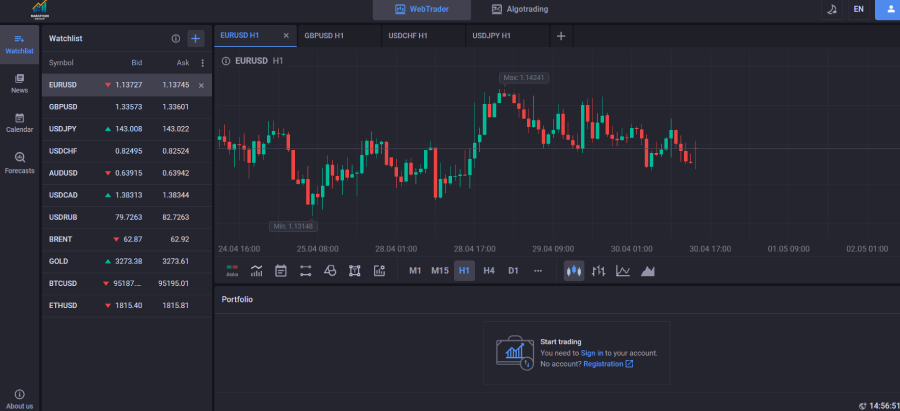Select USDCAD row in watchlist

pyautogui.click(x=127, y=195)
